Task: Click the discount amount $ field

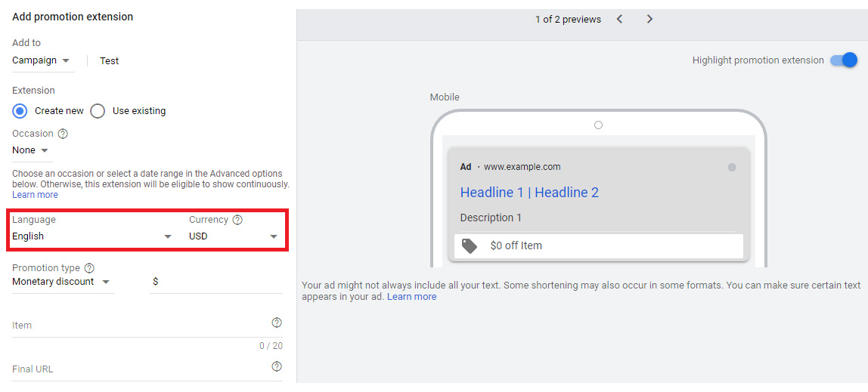Action: click(x=216, y=282)
